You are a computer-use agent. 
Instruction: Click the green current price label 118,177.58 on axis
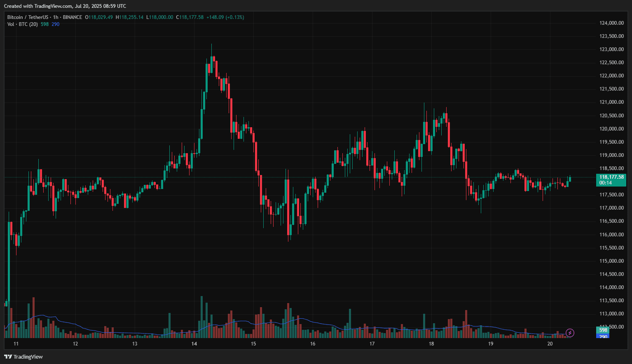(x=611, y=177)
